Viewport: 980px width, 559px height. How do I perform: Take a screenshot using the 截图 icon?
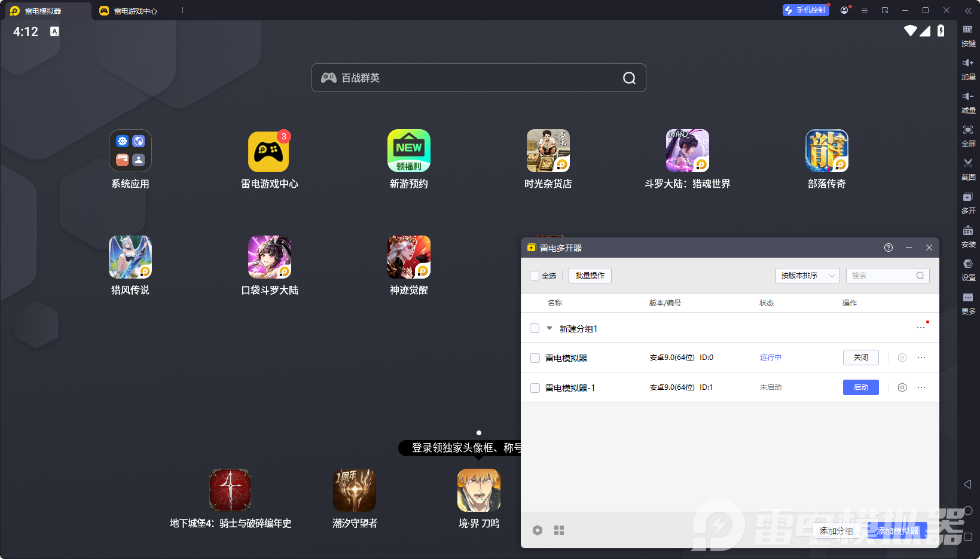click(x=969, y=169)
